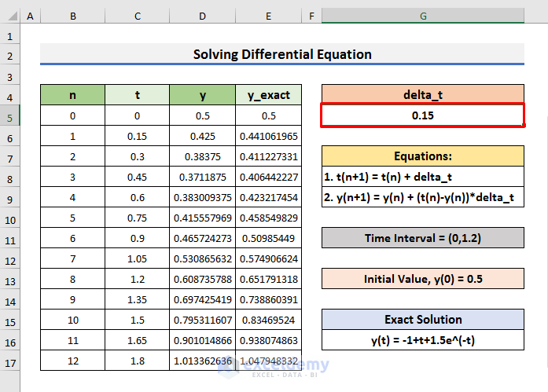Select the delta_t value cell 0.15
Image resolution: width=548 pixels, height=392 pixels.
point(422,115)
